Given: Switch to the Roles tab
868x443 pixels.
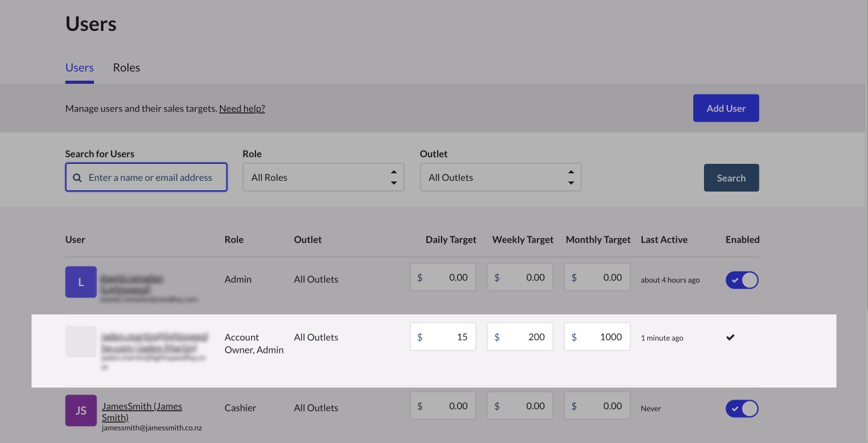Looking at the screenshot, I should click(x=126, y=67).
